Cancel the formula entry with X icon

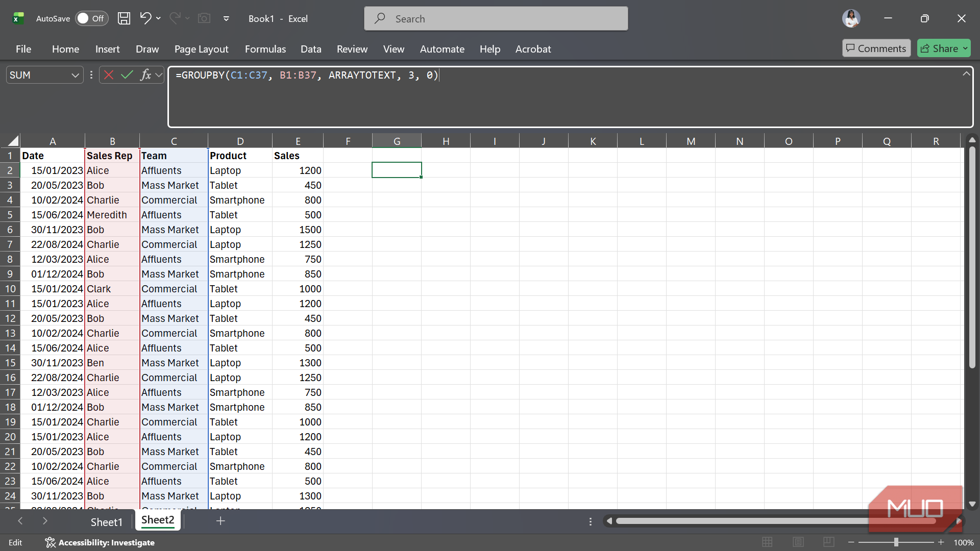tap(108, 75)
